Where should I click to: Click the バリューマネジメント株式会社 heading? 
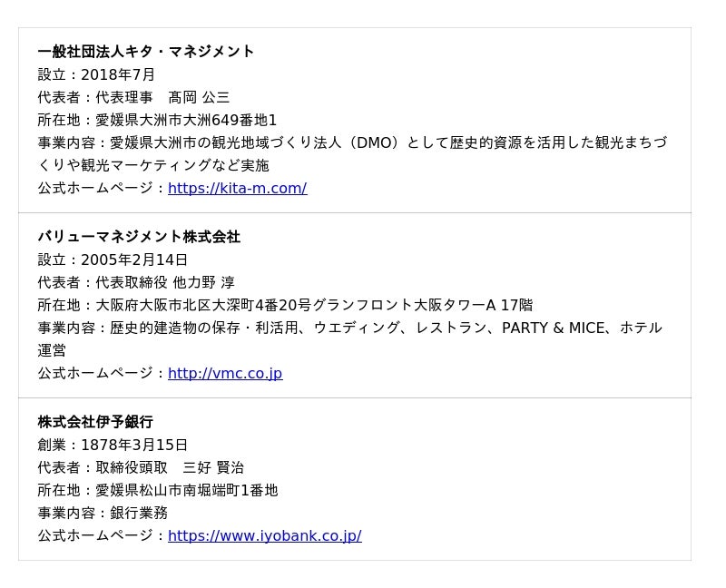pos(139,237)
